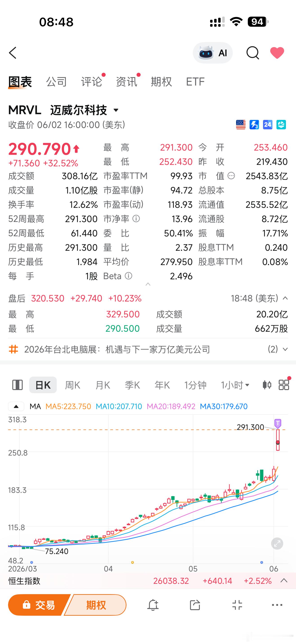Tap the info icon beside 市值
Screen dimensions: 296x644
tap(231, 176)
